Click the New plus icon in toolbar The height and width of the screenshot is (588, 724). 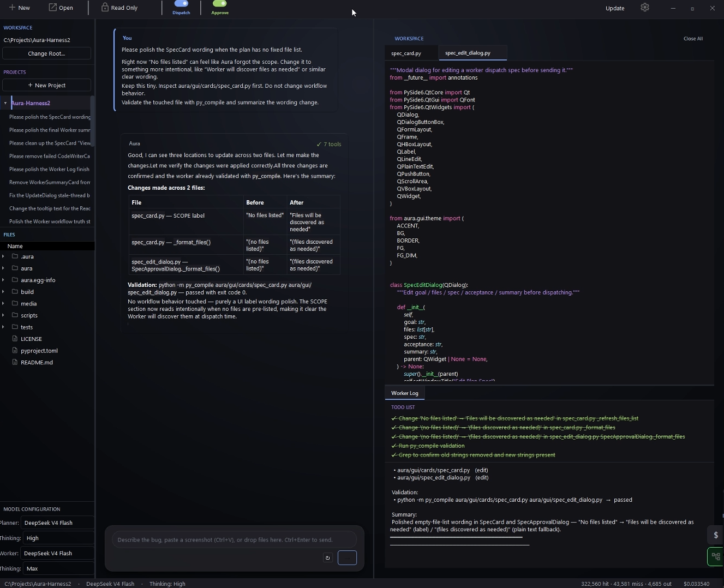pyautogui.click(x=12, y=8)
